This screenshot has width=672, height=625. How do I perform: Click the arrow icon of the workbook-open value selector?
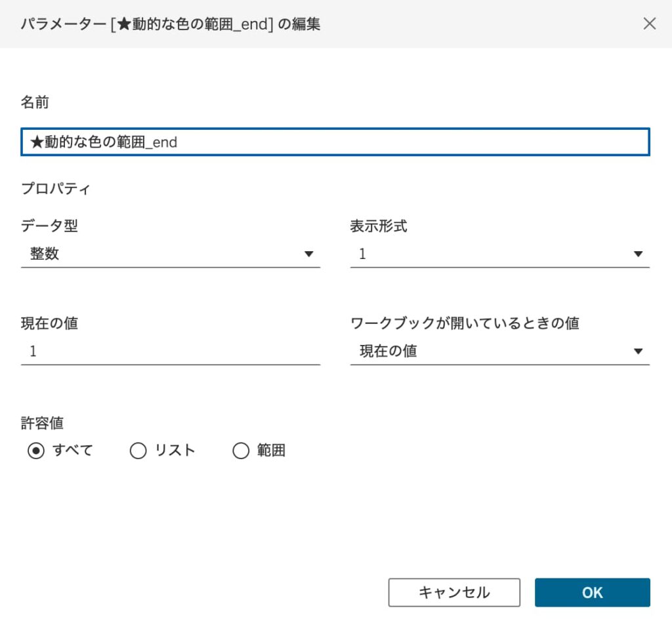pyautogui.click(x=638, y=352)
